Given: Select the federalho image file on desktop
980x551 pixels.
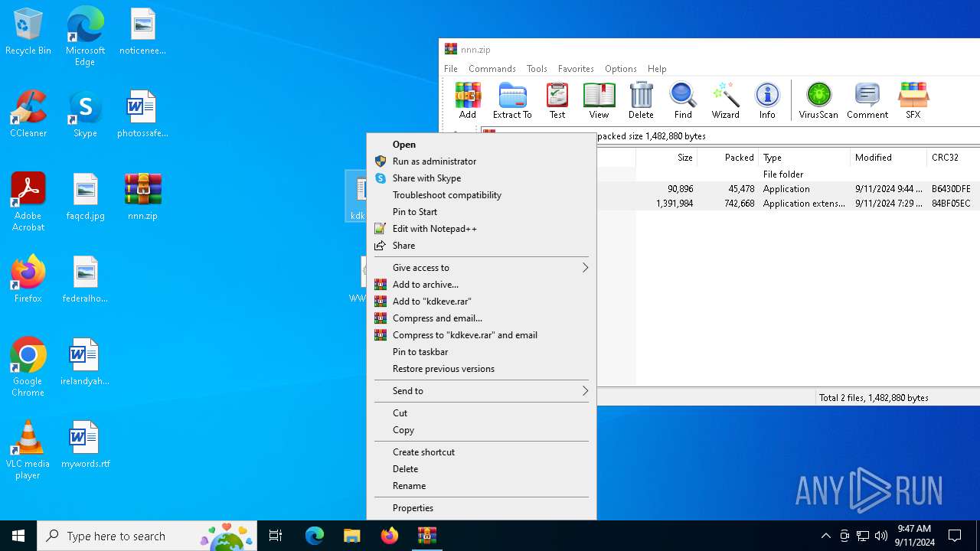Looking at the screenshot, I should [85, 279].
